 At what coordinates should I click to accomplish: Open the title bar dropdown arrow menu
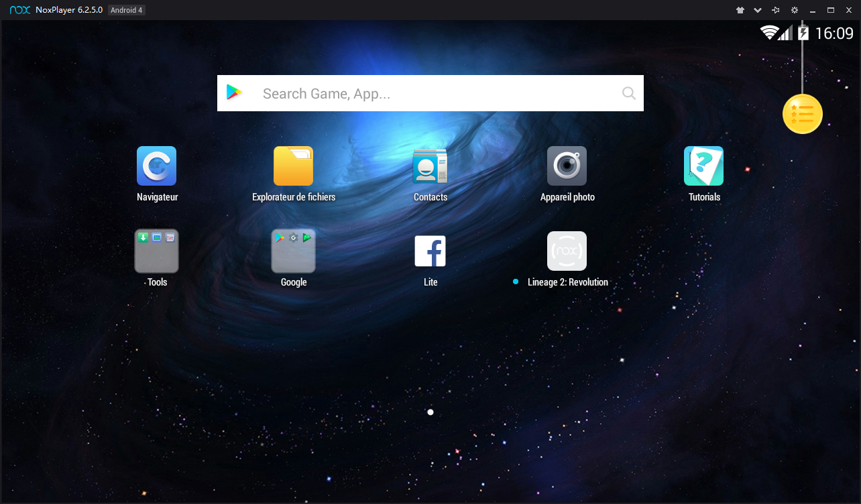(758, 10)
